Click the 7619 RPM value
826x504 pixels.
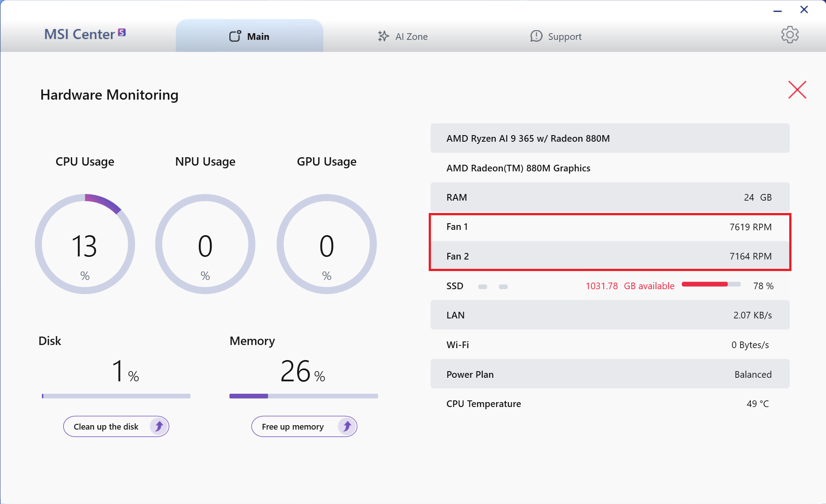click(751, 227)
